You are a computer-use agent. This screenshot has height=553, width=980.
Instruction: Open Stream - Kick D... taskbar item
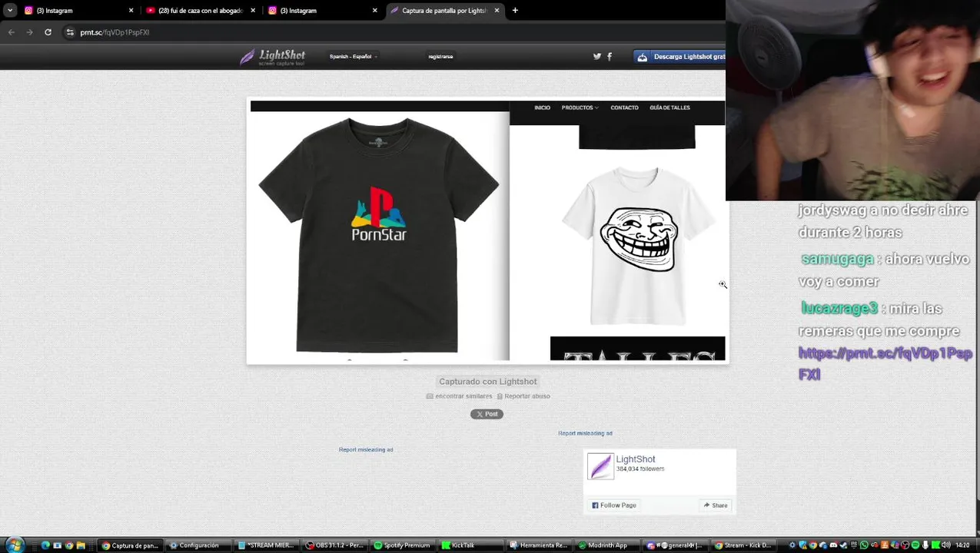point(743,545)
